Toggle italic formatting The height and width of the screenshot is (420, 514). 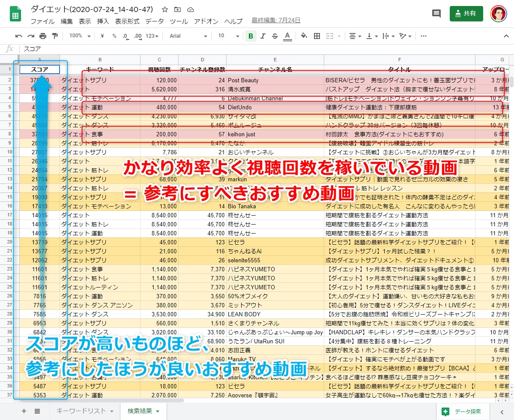pos(263,36)
